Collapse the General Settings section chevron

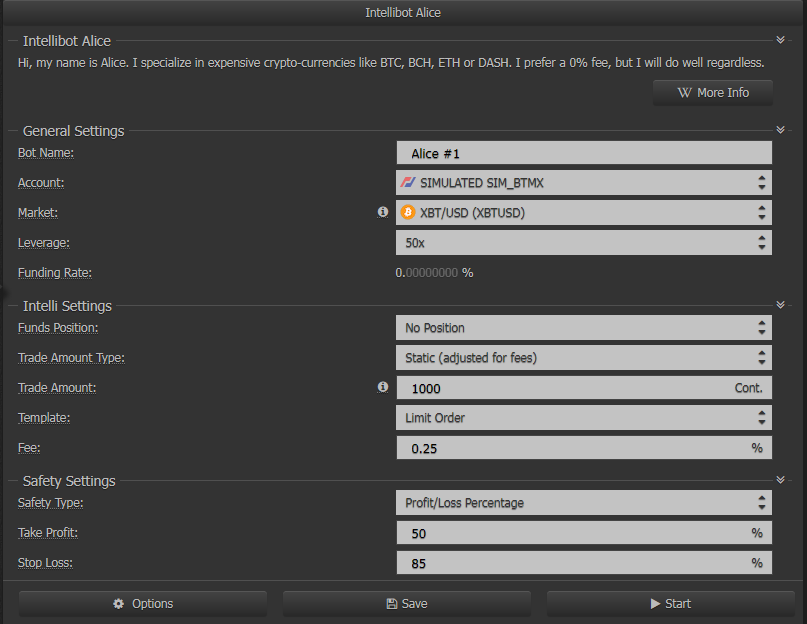point(780,130)
